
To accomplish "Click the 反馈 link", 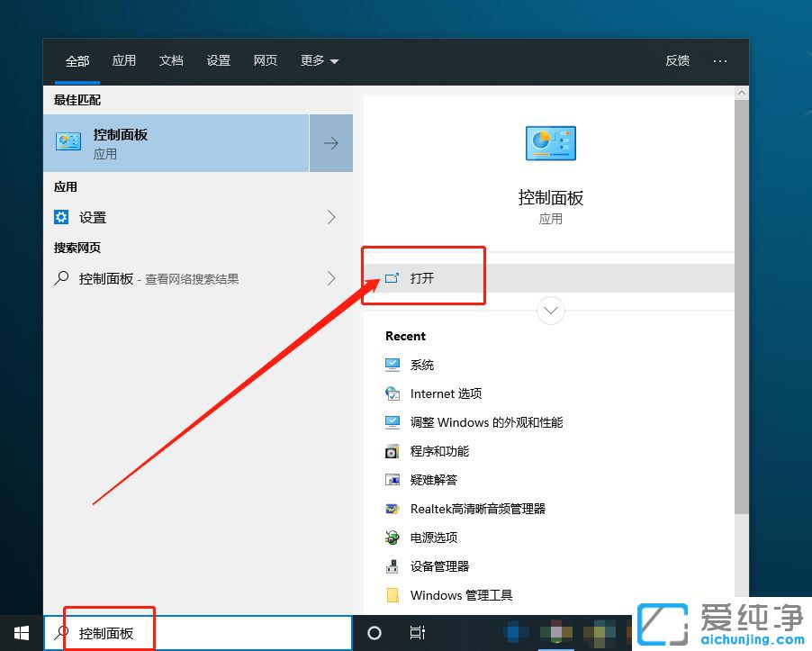I will pyautogui.click(x=677, y=60).
